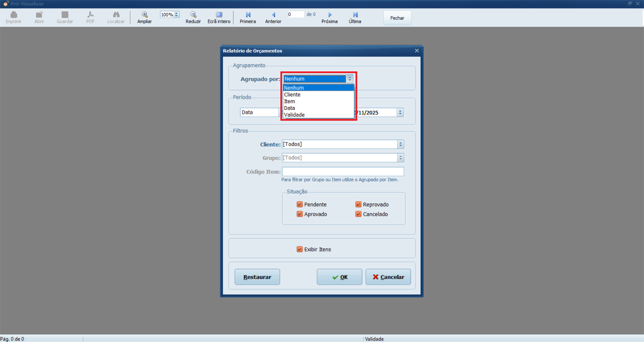Choose Validade in the grouping list
The width and height of the screenshot is (644, 342).
pos(294,115)
